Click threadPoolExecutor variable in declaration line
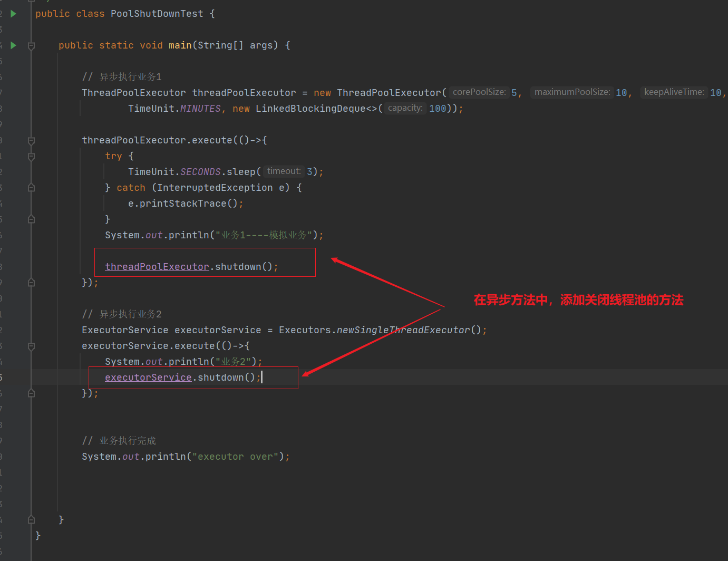The image size is (728, 561). [x=244, y=93]
